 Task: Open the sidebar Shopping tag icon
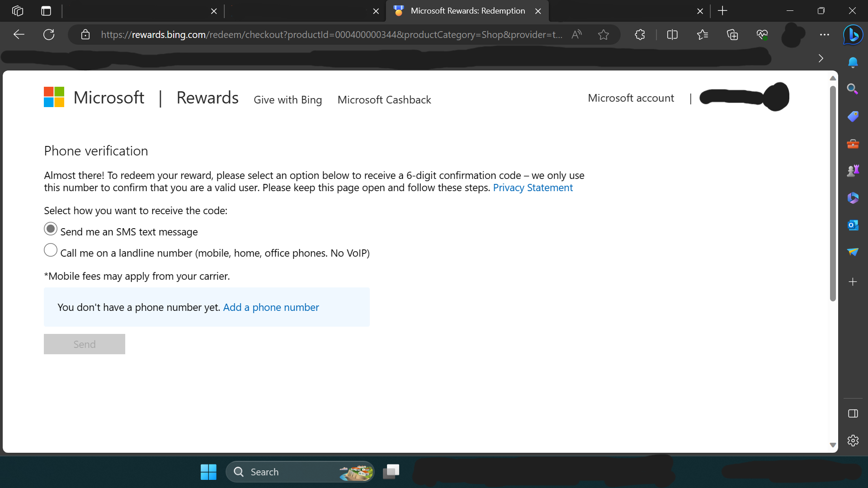click(853, 116)
